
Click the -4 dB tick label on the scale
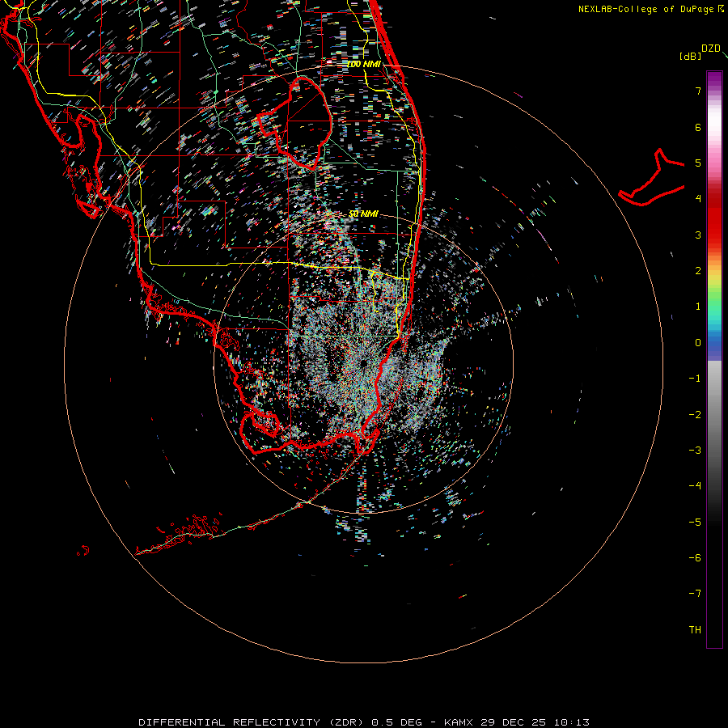click(x=695, y=486)
